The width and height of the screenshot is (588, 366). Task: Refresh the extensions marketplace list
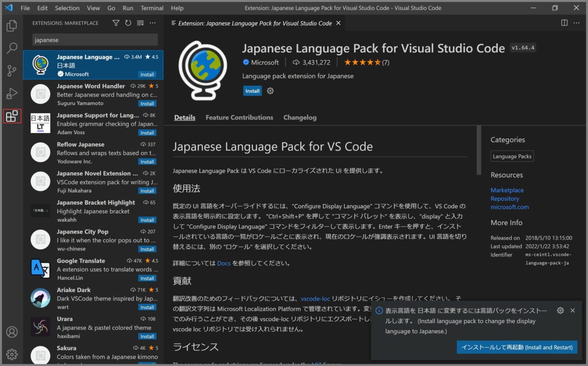[128, 23]
